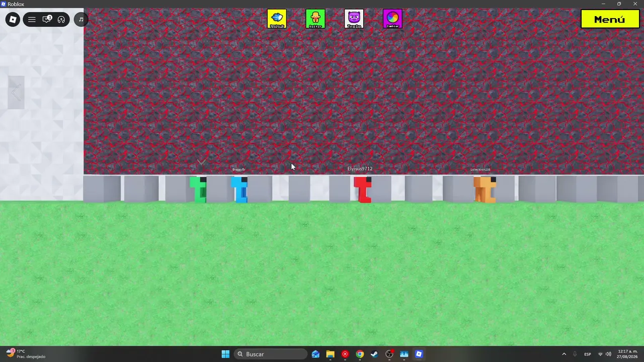The width and height of the screenshot is (644, 362).
Task: Select the blue BraggyBr character
Action: [x=240, y=190]
